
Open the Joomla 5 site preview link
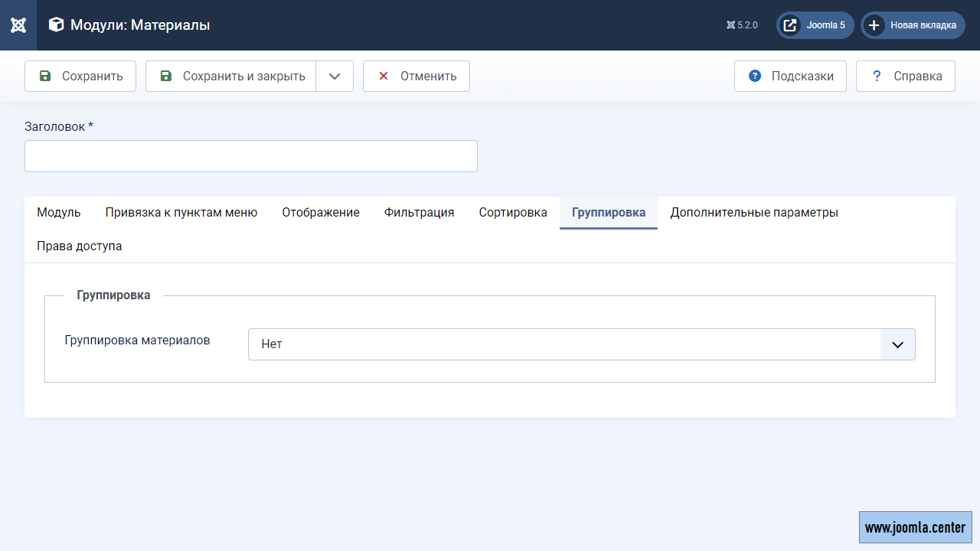(x=815, y=25)
